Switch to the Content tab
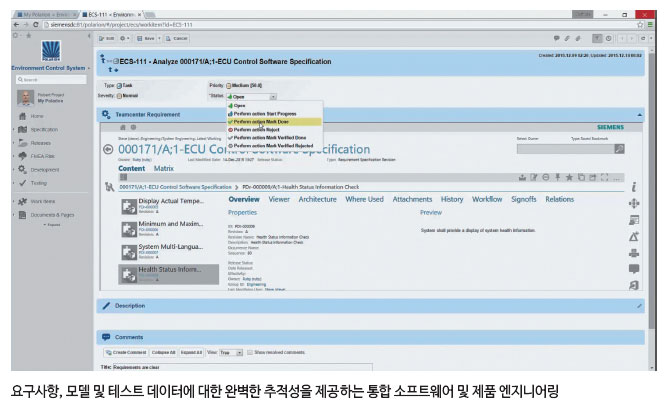The width and height of the screenshot is (668, 413). point(132,168)
